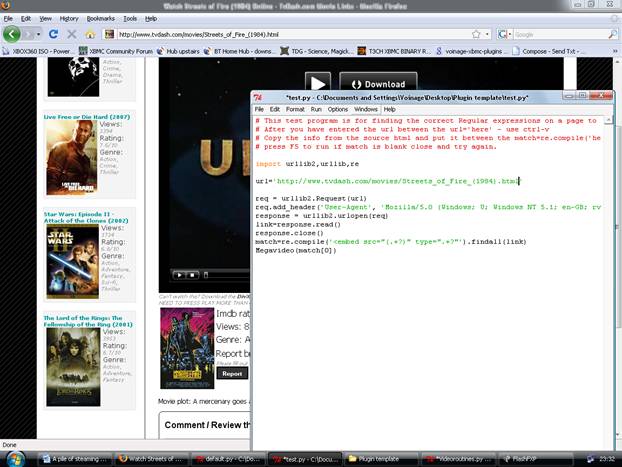Open the Edit menu in the IDLE test.py window
This screenshot has width=622, height=467.
[275, 109]
